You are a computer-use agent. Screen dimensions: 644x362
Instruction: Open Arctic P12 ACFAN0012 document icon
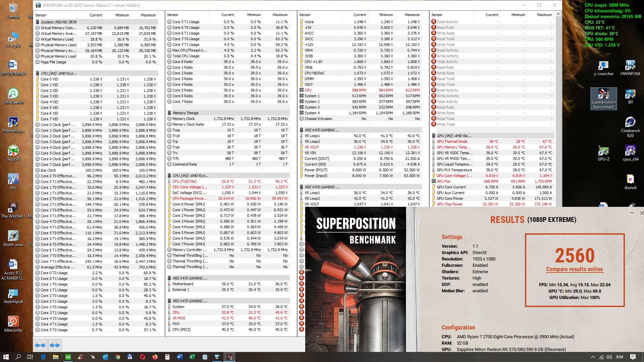13,270
